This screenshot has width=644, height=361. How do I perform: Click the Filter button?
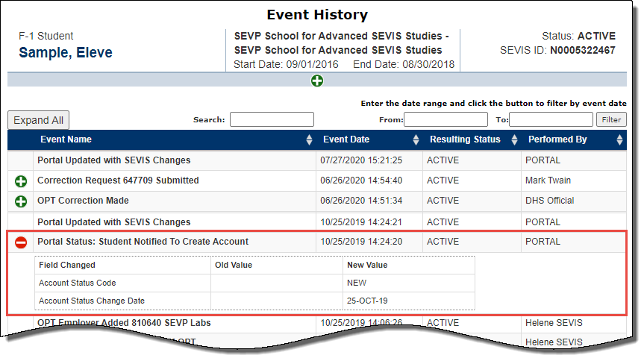pos(610,119)
